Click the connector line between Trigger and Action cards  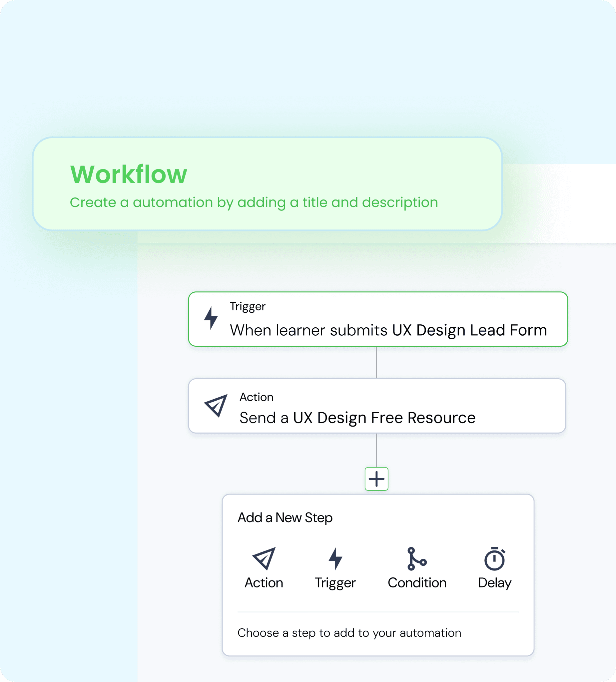(x=376, y=362)
